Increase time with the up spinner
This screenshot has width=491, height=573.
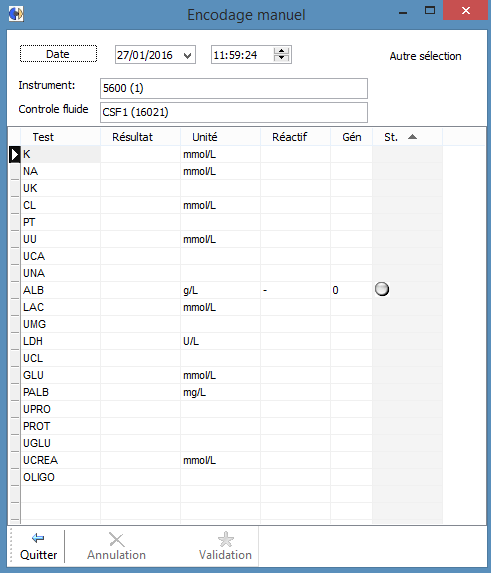click(x=281, y=51)
